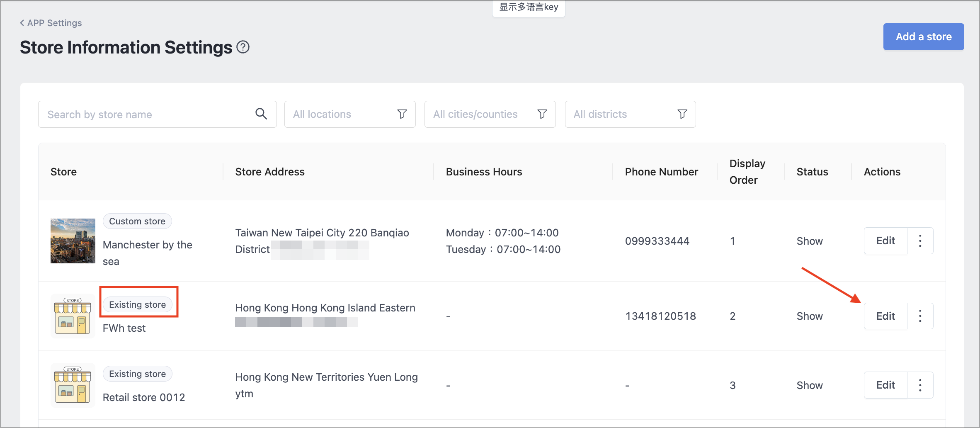
Task: Open more actions for FWh test
Action: coord(920,316)
